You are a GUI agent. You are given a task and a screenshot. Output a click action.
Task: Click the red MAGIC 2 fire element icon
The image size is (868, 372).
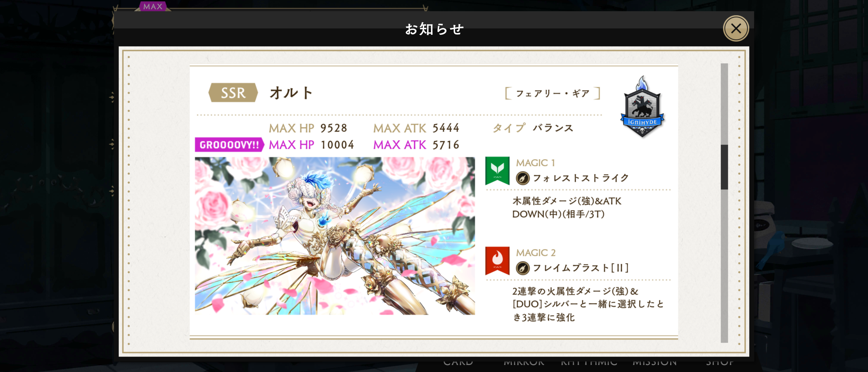point(497,260)
